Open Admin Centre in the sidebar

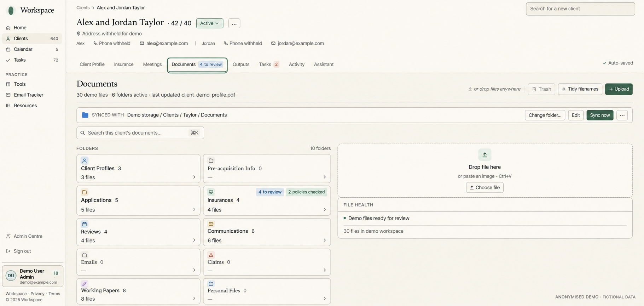pos(28,236)
